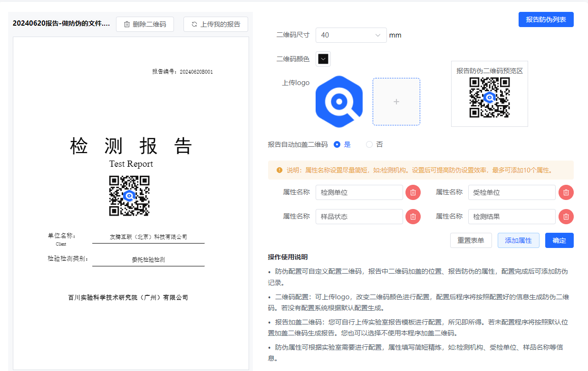Click the 上传我的报告 button
Viewport: 588px width, 371px height.
pos(215,24)
